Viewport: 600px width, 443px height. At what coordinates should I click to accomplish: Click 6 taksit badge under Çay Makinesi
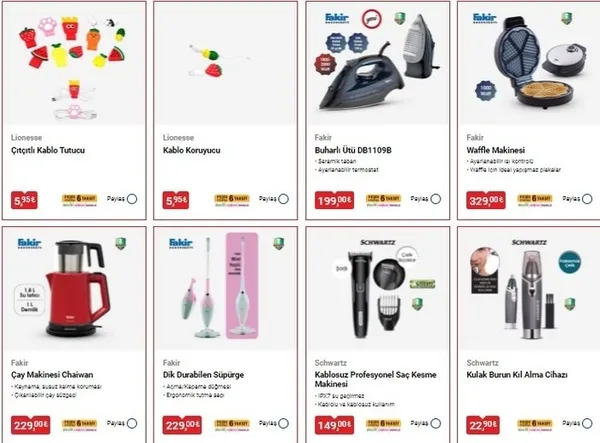[80, 424]
